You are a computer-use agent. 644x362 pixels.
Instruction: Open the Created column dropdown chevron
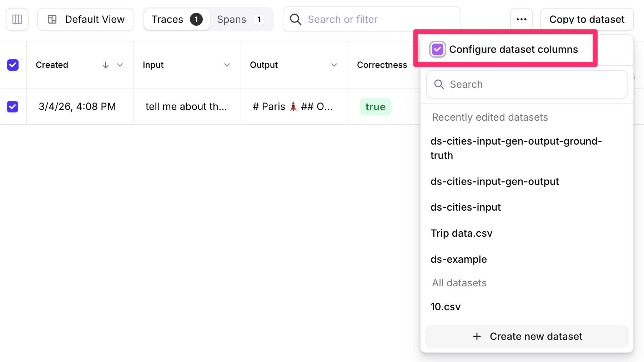tap(120, 65)
